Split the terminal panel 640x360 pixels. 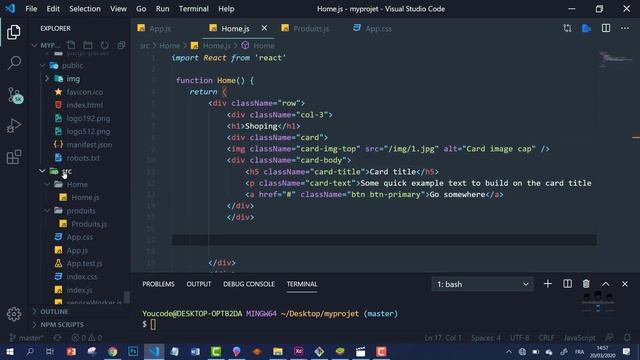point(567,284)
